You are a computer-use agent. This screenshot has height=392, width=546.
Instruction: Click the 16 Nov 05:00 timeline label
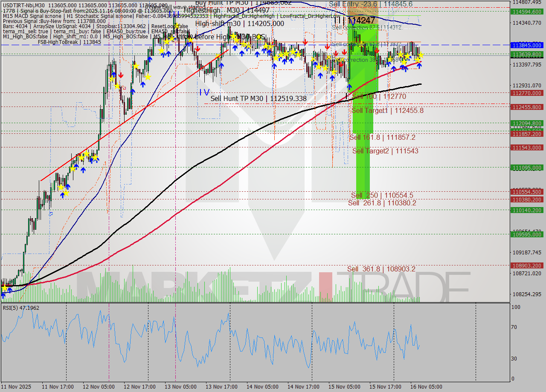(427, 386)
